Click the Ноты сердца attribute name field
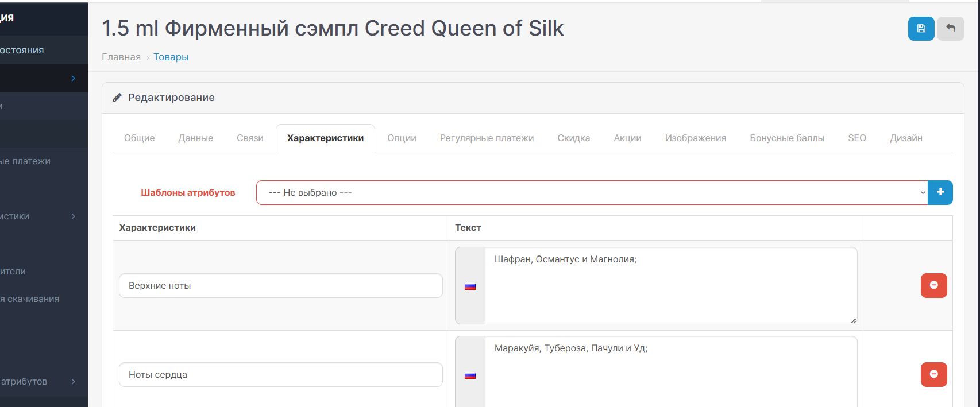980x407 pixels. point(281,374)
